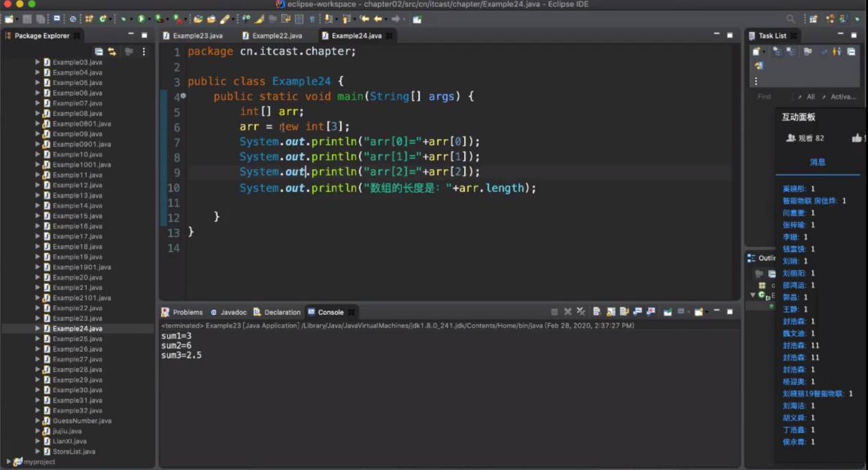868x470 pixels.
Task: Switch to the Example23.java editor tab
Action: [197, 36]
